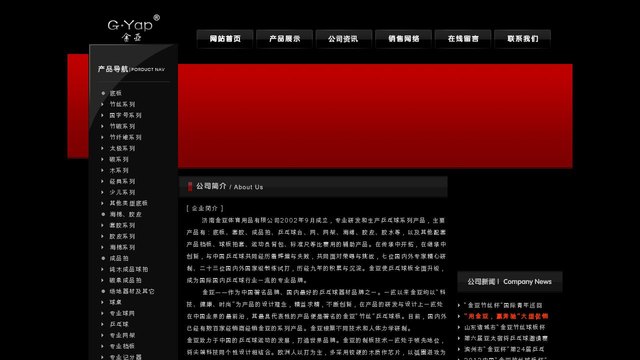Open the 少儿系列 product link
Screen dimensions: 640x360
coord(122,192)
